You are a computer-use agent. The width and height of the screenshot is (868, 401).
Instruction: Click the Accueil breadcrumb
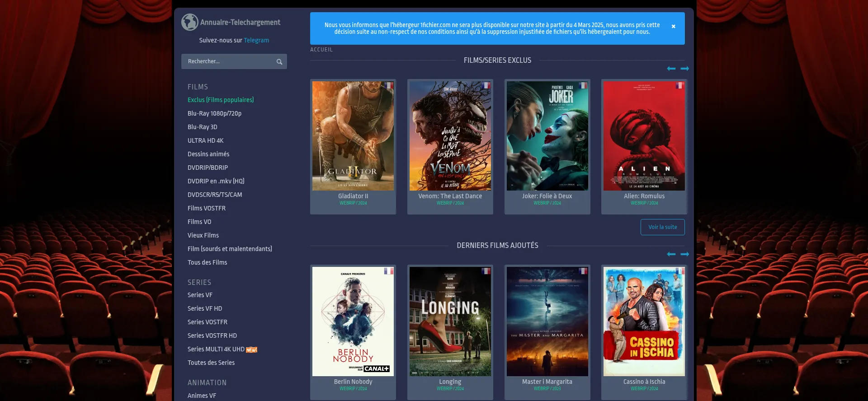click(321, 50)
